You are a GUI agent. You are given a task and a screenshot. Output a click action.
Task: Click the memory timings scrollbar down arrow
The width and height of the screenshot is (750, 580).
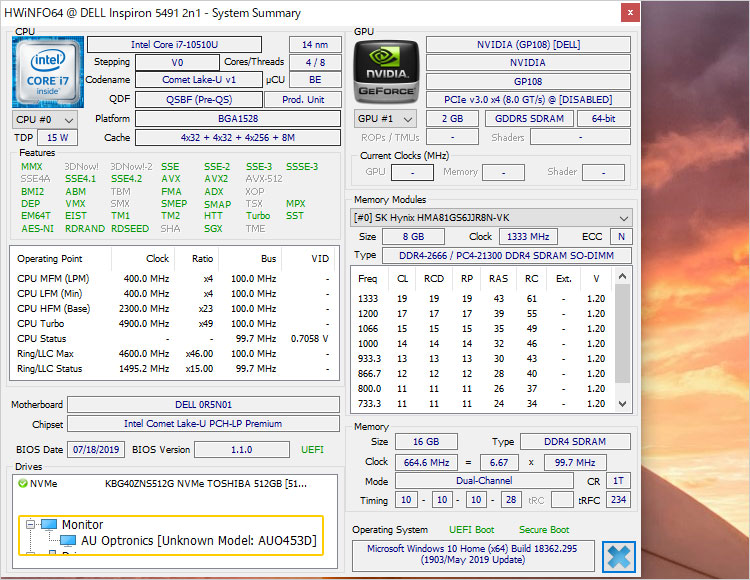(x=624, y=403)
